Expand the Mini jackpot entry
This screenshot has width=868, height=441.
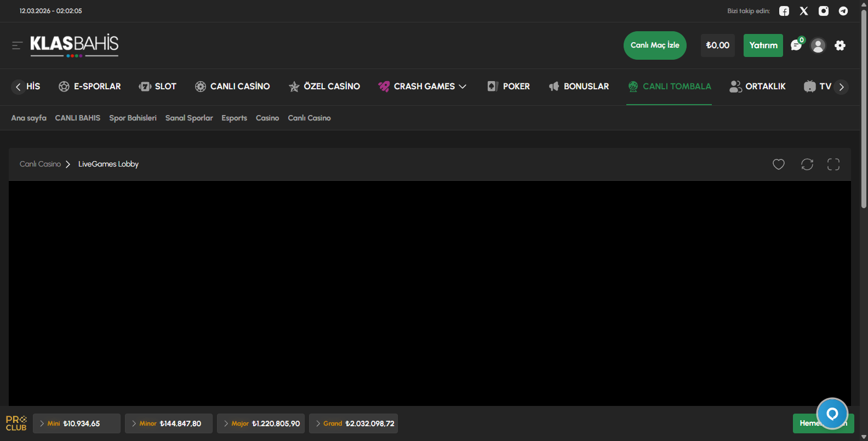pos(77,423)
